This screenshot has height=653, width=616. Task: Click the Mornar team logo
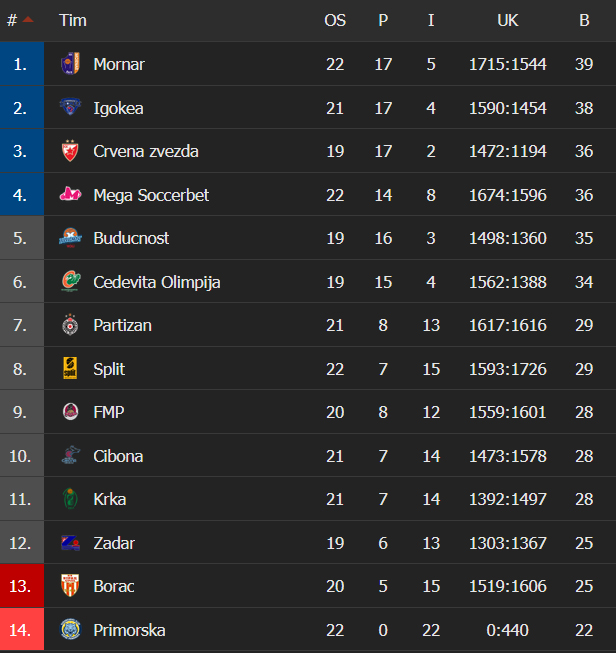(x=70, y=64)
